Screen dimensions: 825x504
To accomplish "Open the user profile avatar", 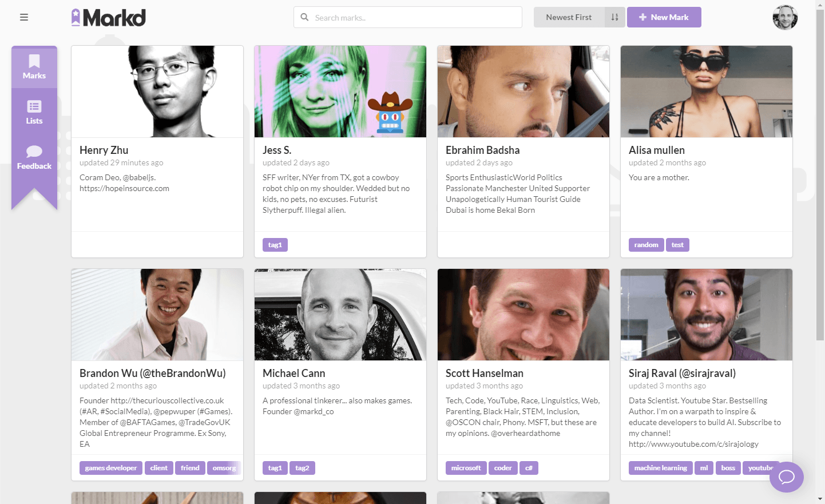I will pyautogui.click(x=785, y=18).
